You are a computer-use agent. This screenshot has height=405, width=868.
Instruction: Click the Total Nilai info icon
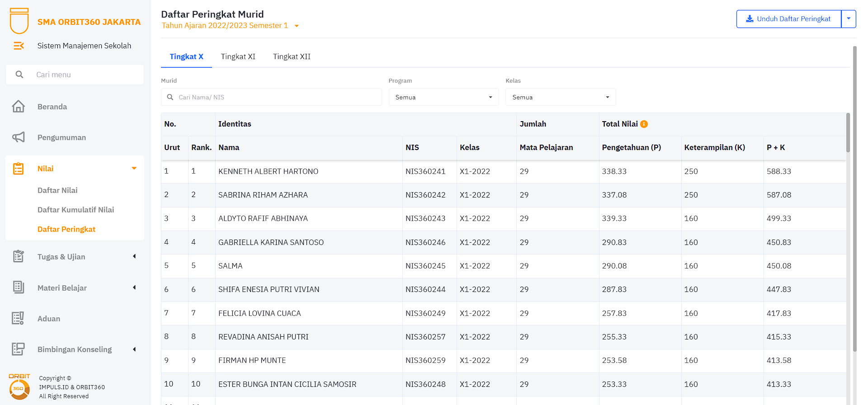tap(644, 124)
